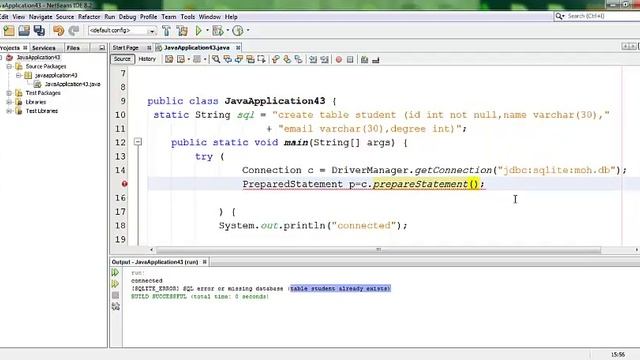Screen dimensions: 640x360
Task: Switch to the Files tab
Action: [73, 48]
